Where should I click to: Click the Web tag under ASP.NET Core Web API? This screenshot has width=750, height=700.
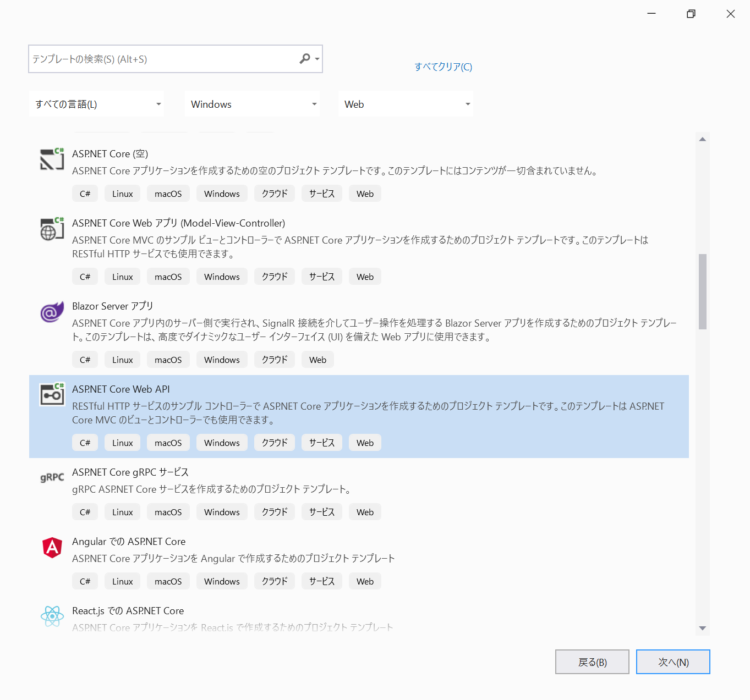coord(365,443)
